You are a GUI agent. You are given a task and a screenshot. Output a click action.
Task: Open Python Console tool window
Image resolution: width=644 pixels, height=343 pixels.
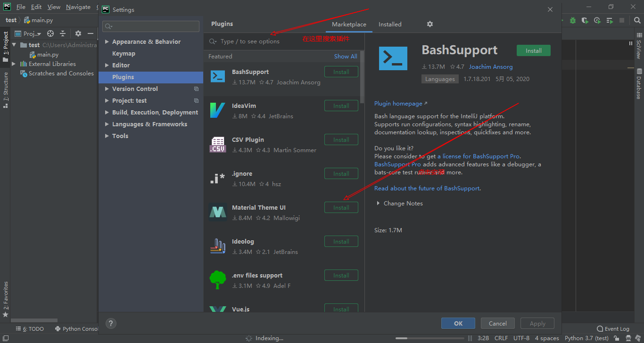click(77, 329)
